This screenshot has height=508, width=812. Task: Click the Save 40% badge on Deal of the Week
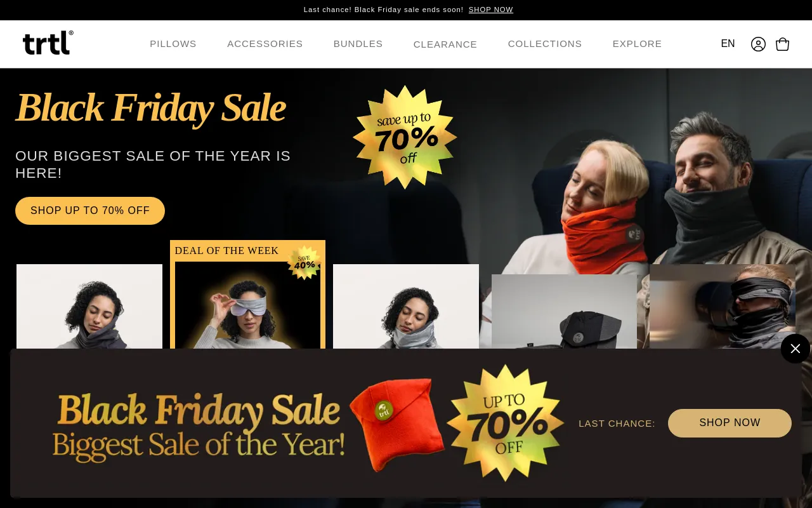pos(304,262)
